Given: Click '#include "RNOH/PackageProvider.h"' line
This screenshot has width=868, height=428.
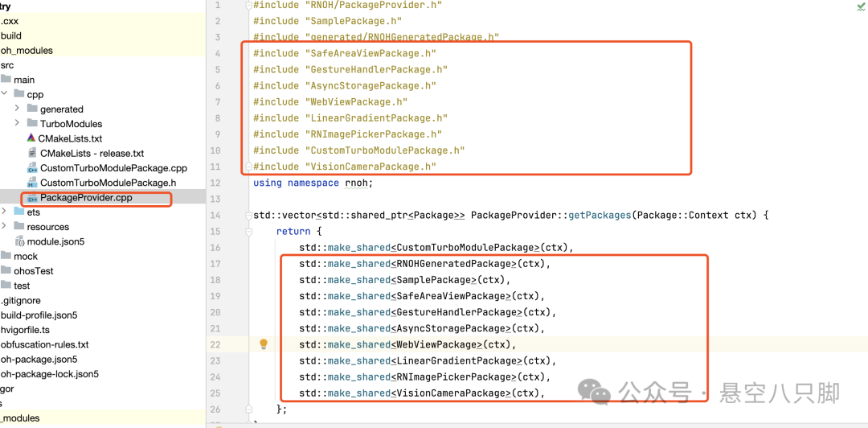Looking at the screenshot, I should 348,5.
